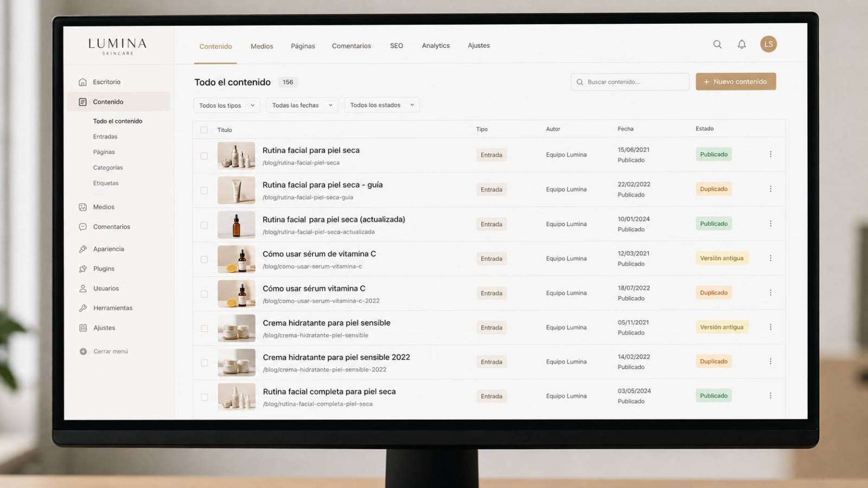Tick the checkbox for 'Rutina facial para piel seca - guía'
868x488 pixels.
[x=204, y=191]
